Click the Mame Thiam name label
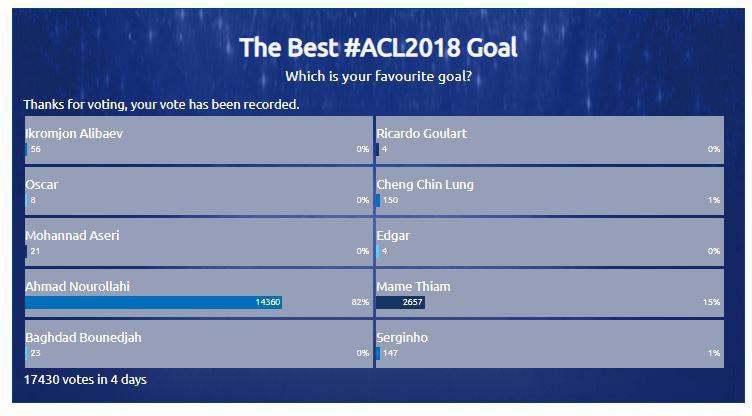This screenshot has height=416, width=752. coord(413,286)
